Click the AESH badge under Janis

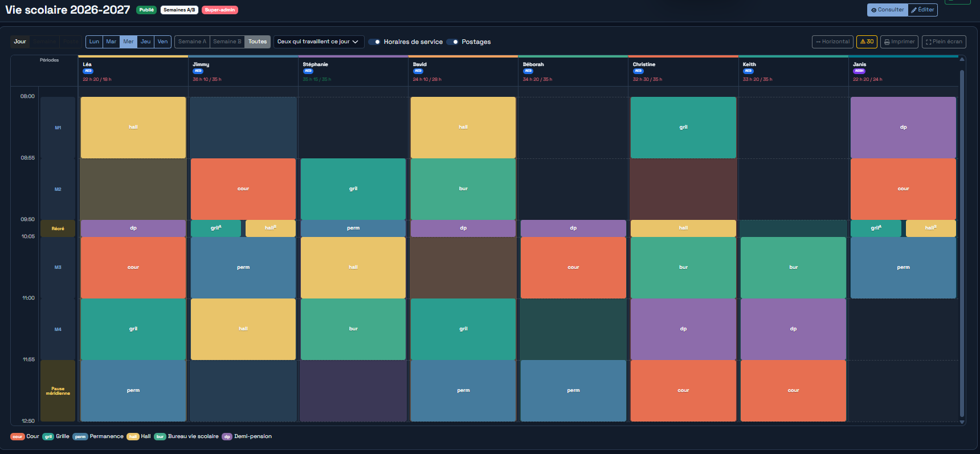[859, 71]
